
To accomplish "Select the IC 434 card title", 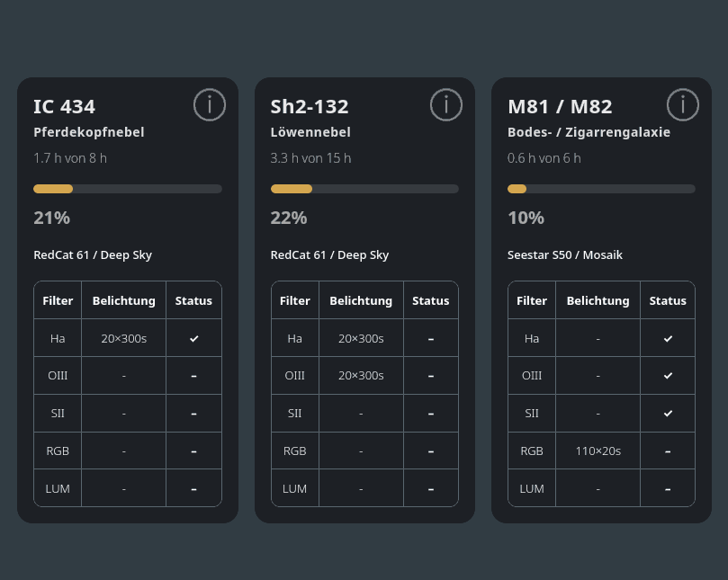I will click(x=65, y=107).
